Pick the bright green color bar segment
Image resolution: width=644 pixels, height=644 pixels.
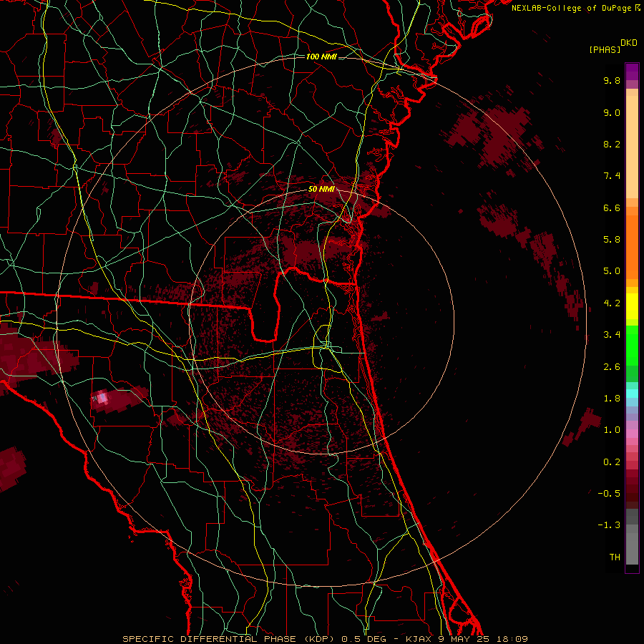(632, 345)
